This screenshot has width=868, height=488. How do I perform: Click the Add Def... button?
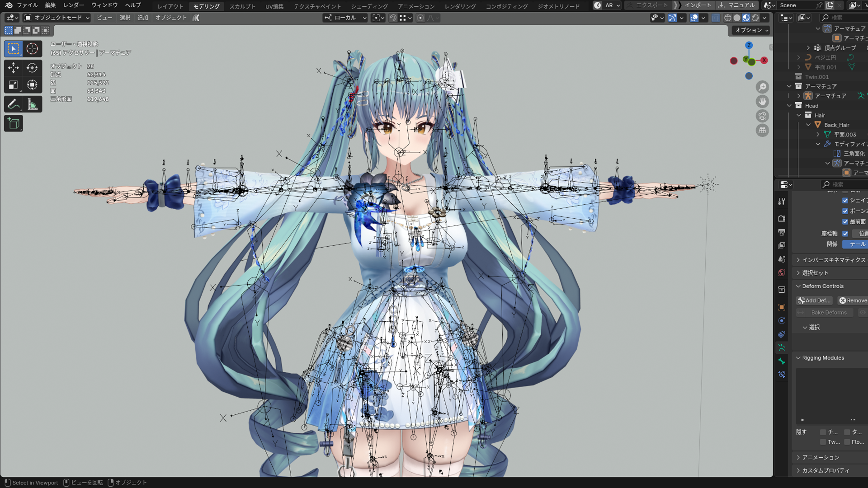[814, 301]
